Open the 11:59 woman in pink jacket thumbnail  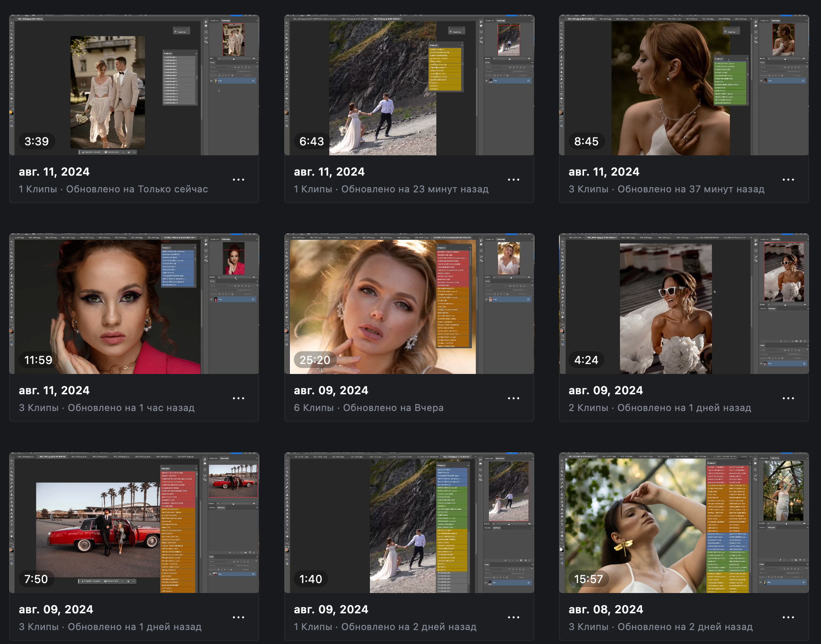pyautogui.click(x=134, y=304)
